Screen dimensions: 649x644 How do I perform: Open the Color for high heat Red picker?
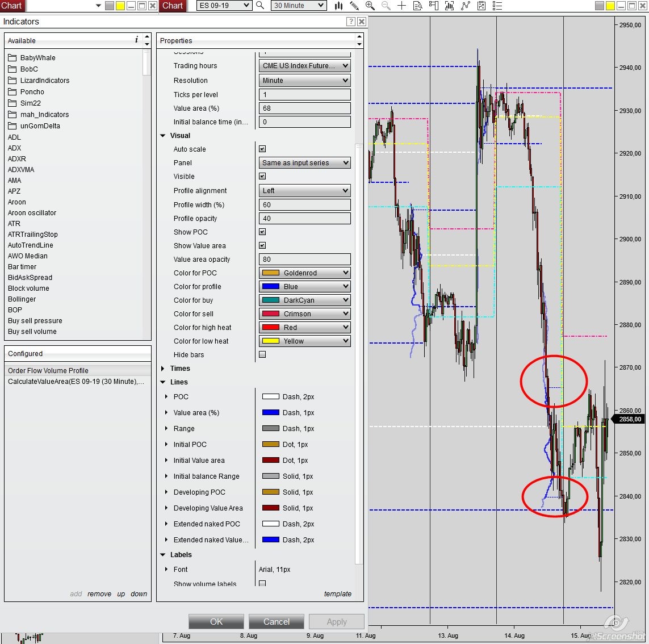click(x=305, y=327)
